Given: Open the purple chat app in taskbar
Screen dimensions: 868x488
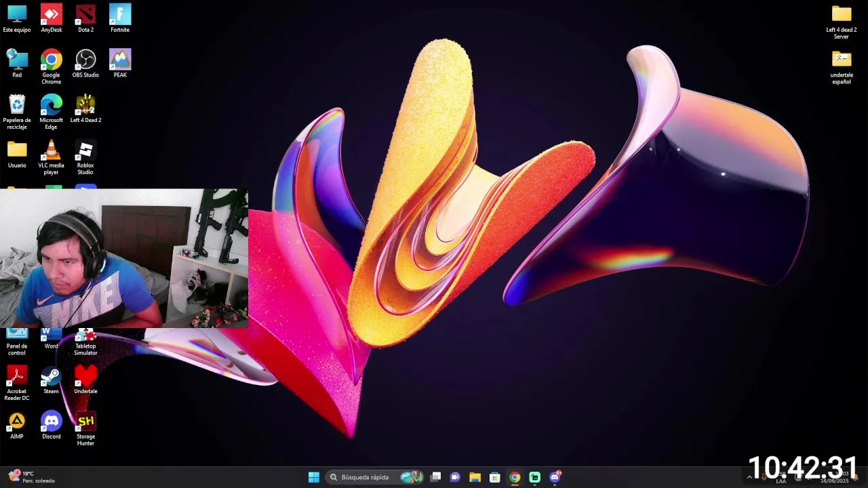Looking at the screenshot, I should 455,477.
